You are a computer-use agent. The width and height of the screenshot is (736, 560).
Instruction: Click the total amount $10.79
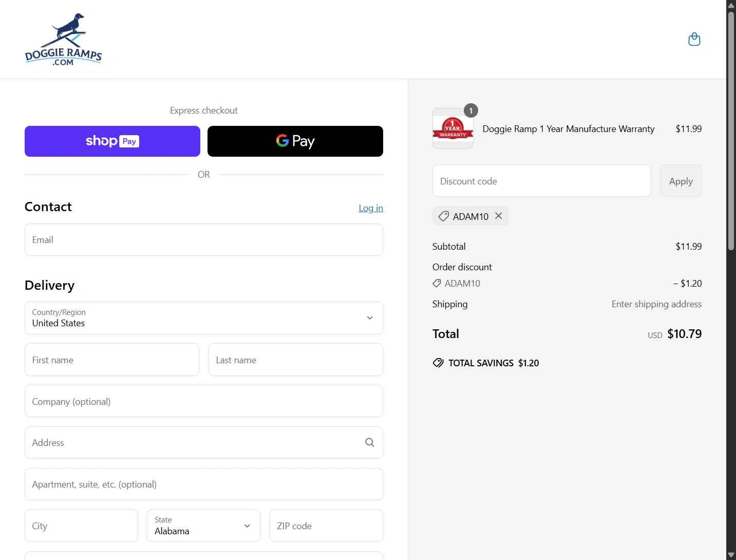tap(684, 334)
